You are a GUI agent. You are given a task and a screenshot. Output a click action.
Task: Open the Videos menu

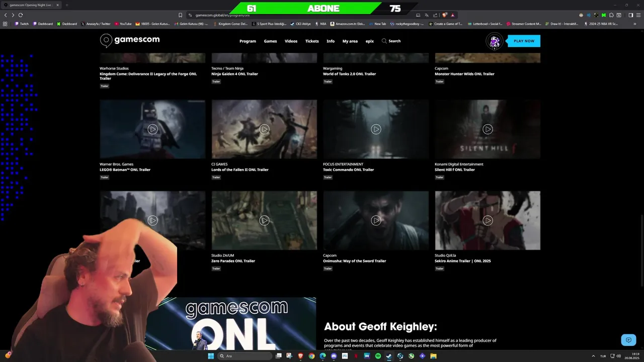[x=291, y=41]
